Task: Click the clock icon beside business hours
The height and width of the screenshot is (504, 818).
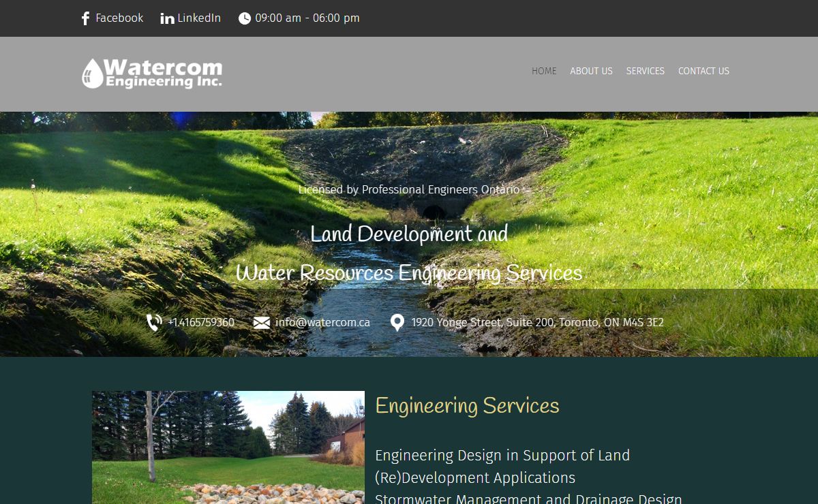Action: click(x=245, y=18)
